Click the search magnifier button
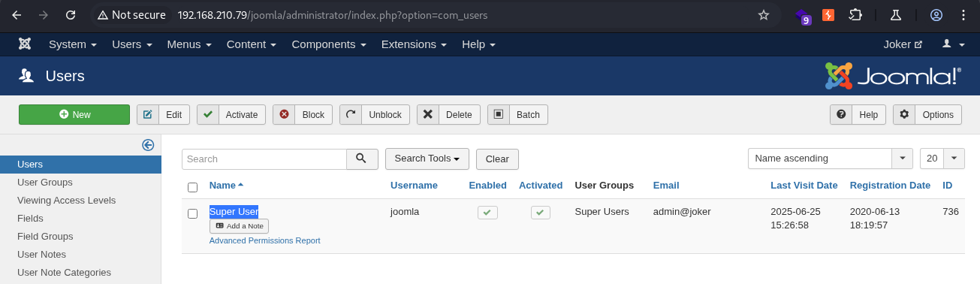Viewport: 980px width, 284px height. [x=361, y=159]
